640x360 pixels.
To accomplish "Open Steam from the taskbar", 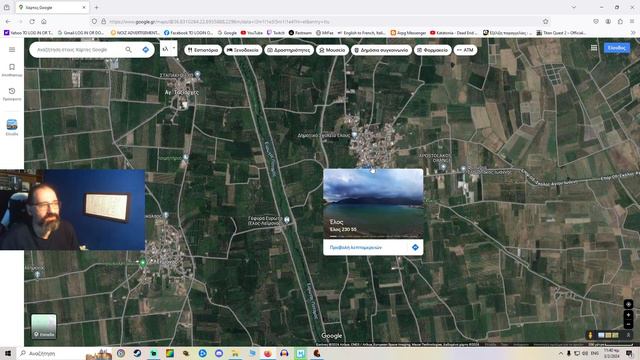I will [x=137, y=353].
